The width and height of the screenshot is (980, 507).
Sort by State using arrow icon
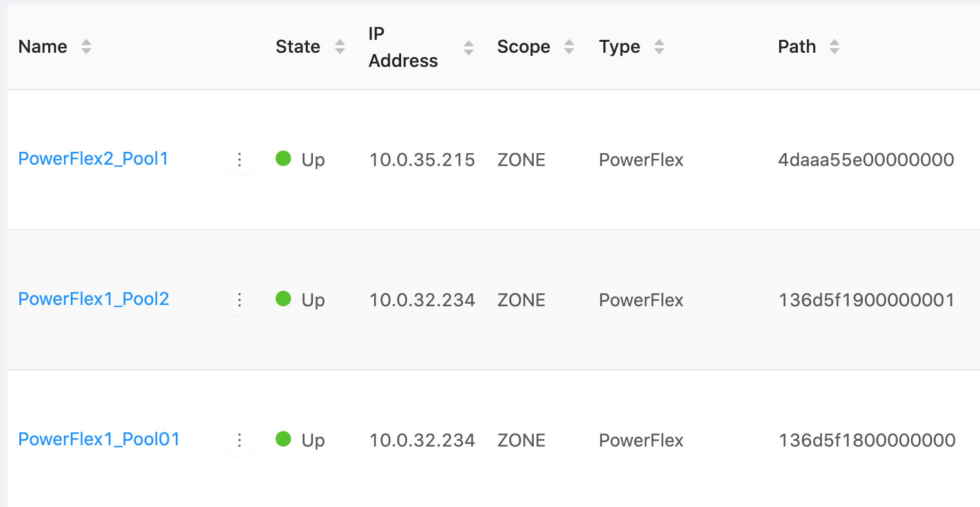click(x=340, y=47)
